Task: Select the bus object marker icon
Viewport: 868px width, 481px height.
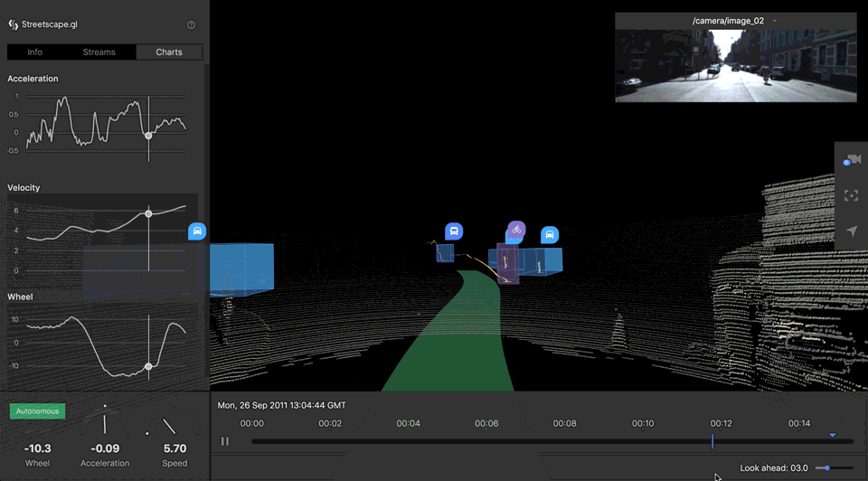Action: pyautogui.click(x=454, y=231)
